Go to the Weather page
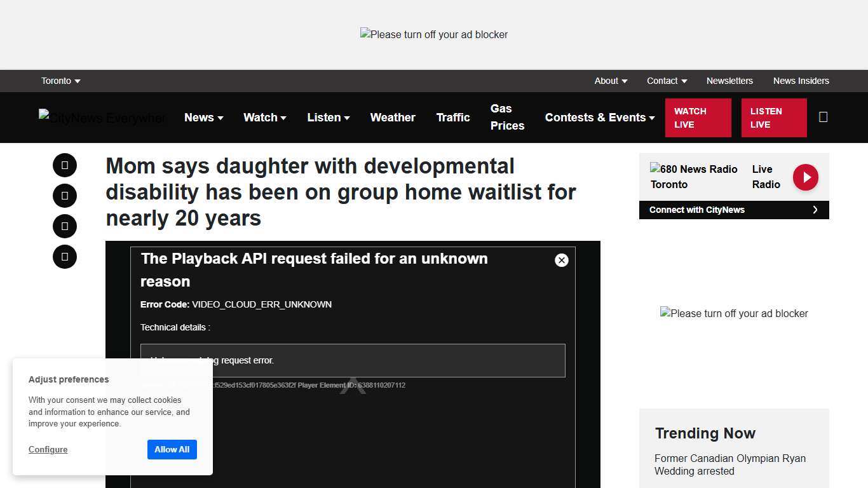 click(393, 118)
